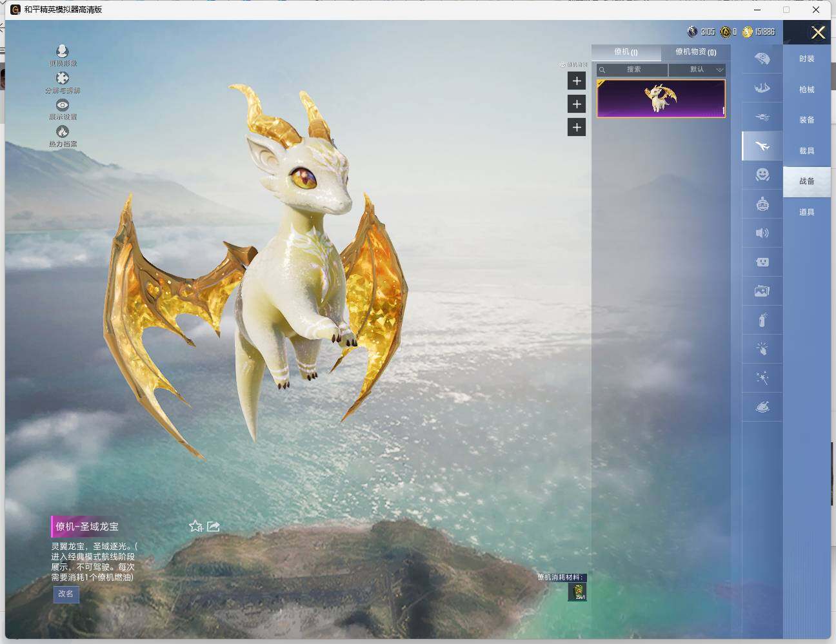Open the 战备 combat readiness menu
The image size is (836, 644).
(807, 181)
